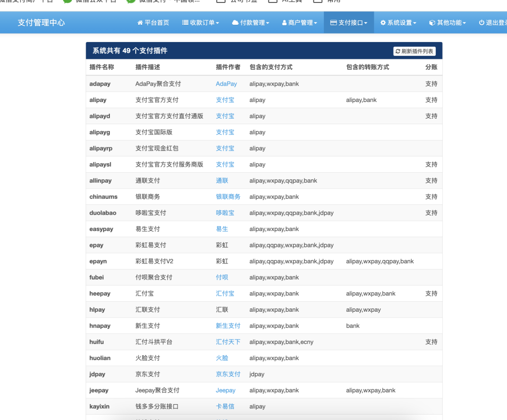Open the Jeepay author link
The height and width of the screenshot is (420, 507).
click(225, 390)
